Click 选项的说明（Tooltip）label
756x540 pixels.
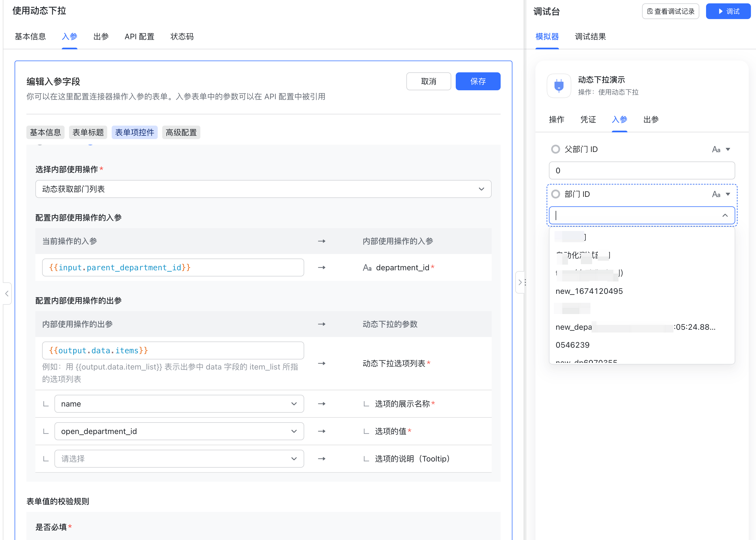(413, 459)
